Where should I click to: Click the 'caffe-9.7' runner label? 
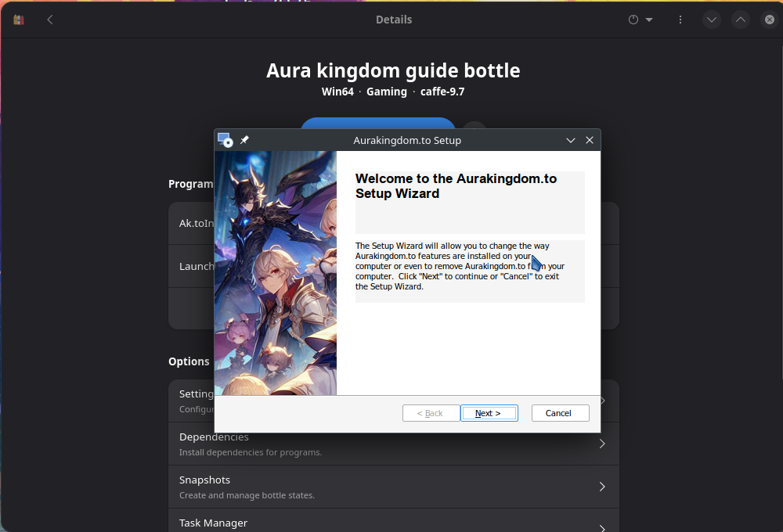click(442, 92)
